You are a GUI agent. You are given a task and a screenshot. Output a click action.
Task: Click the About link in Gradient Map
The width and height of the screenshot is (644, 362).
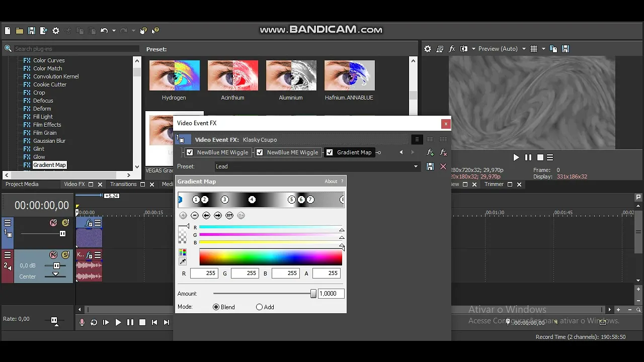[x=331, y=182]
